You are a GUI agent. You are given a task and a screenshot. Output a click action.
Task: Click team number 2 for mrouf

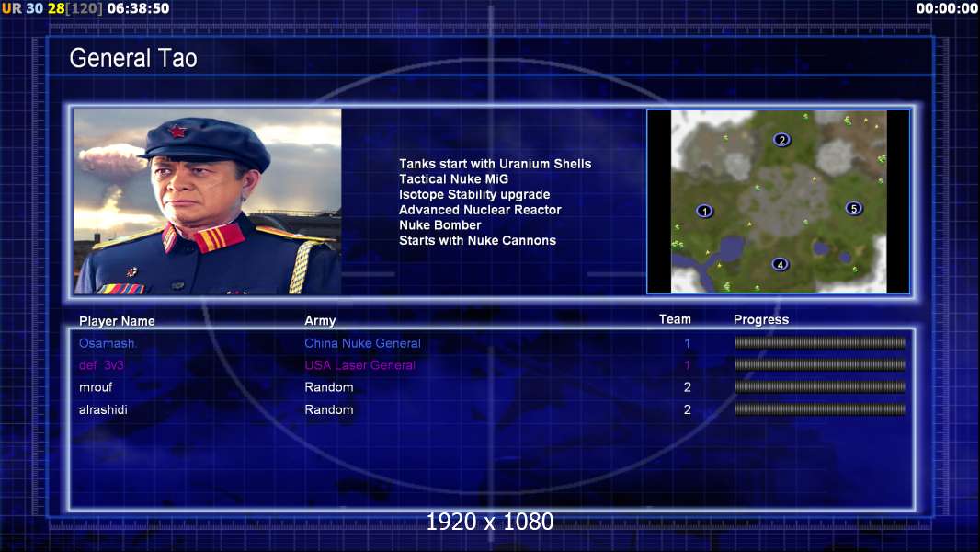point(687,387)
